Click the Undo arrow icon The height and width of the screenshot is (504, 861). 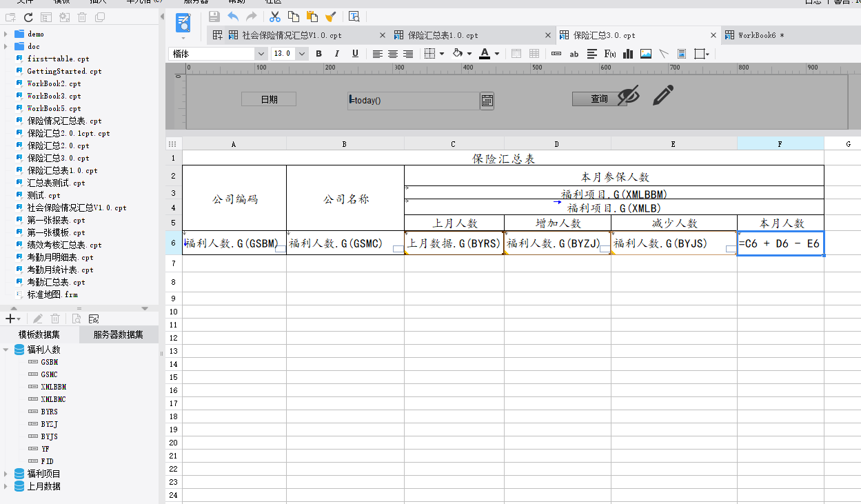click(x=232, y=16)
